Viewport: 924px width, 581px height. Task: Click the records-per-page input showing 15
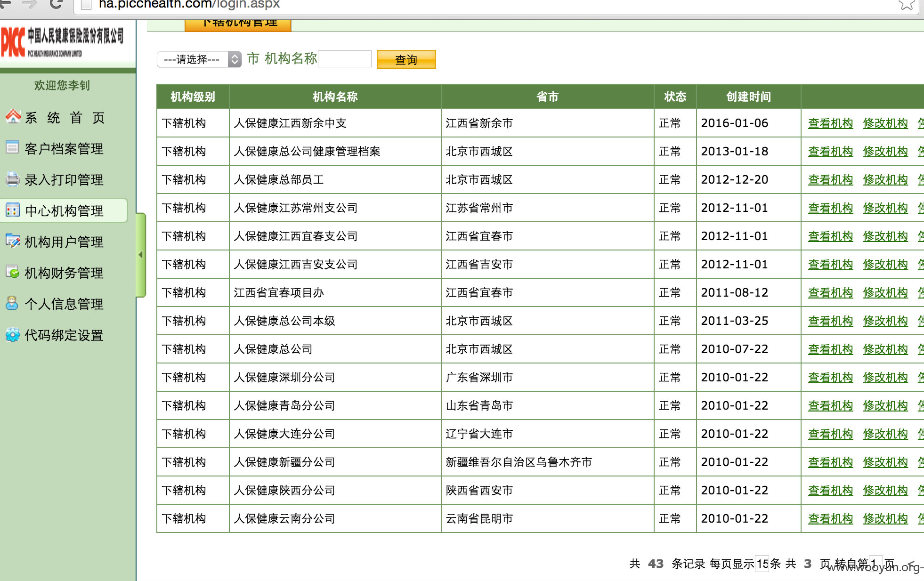(762, 564)
